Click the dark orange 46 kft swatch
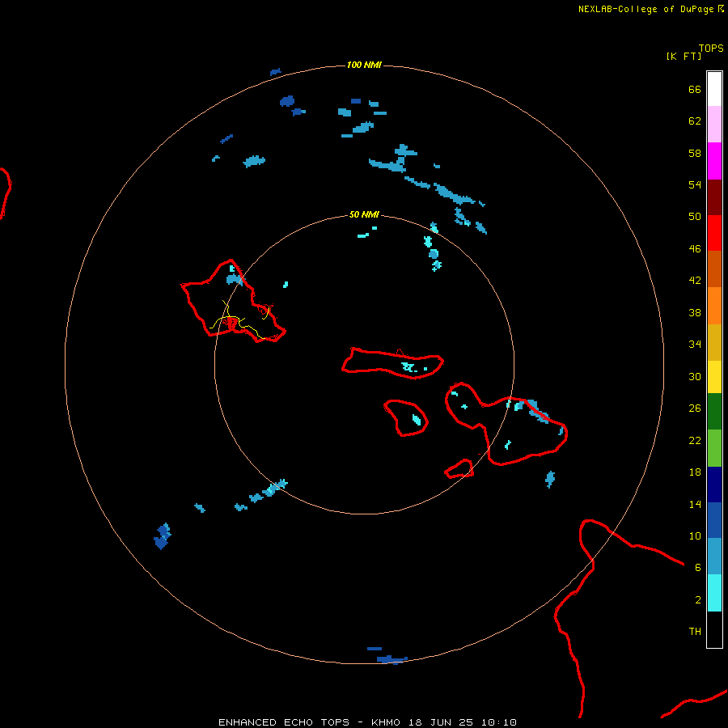The width and height of the screenshot is (728, 728). (x=714, y=269)
